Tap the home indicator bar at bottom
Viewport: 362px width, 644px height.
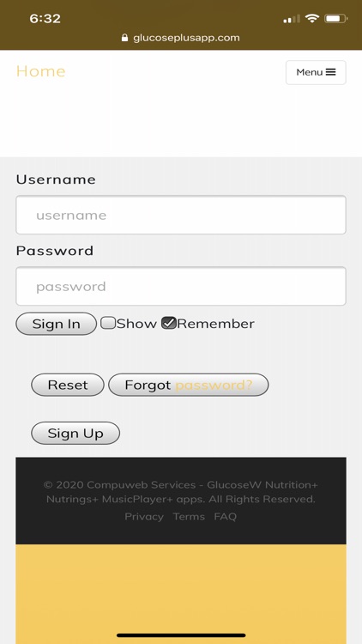click(x=181, y=635)
